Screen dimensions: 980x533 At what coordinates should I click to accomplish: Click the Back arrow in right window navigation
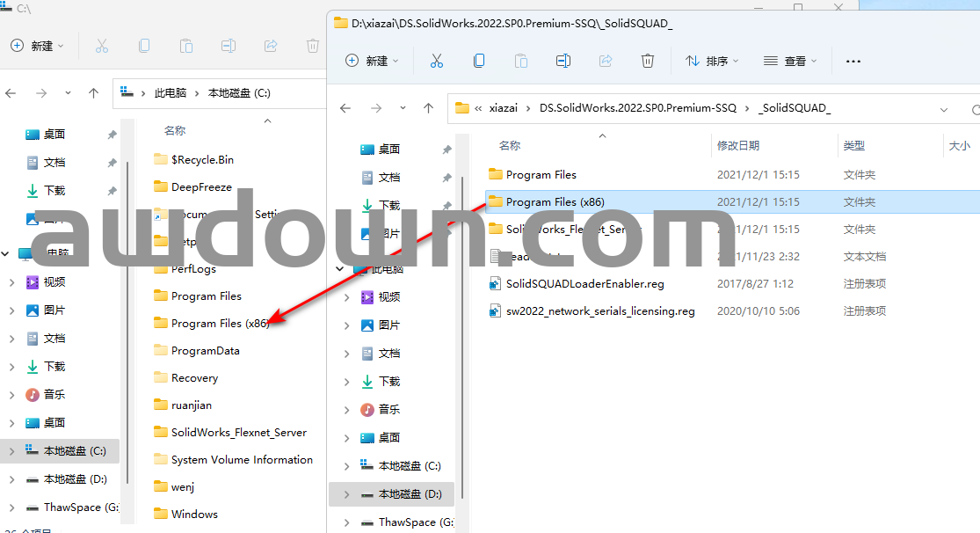click(x=345, y=108)
